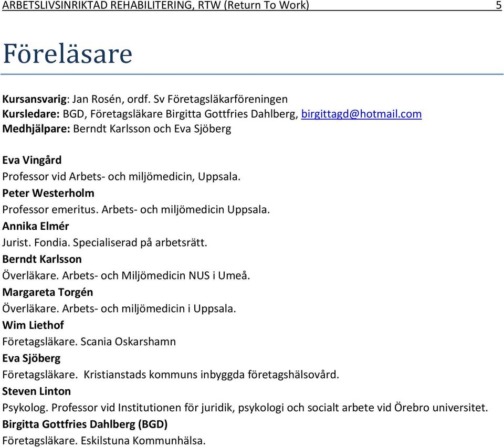
Task: Click the bold heading Eva Sjöberg
Action: coord(31,358)
